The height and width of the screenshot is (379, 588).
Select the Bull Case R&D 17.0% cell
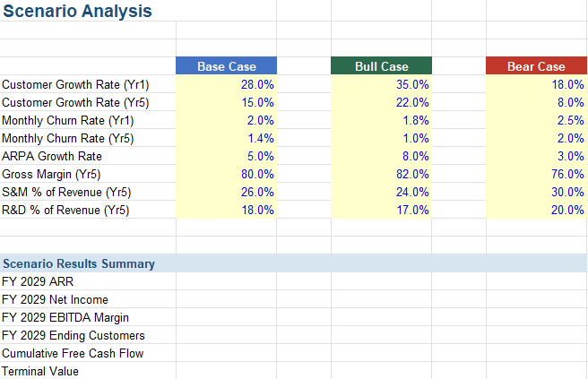381,210
